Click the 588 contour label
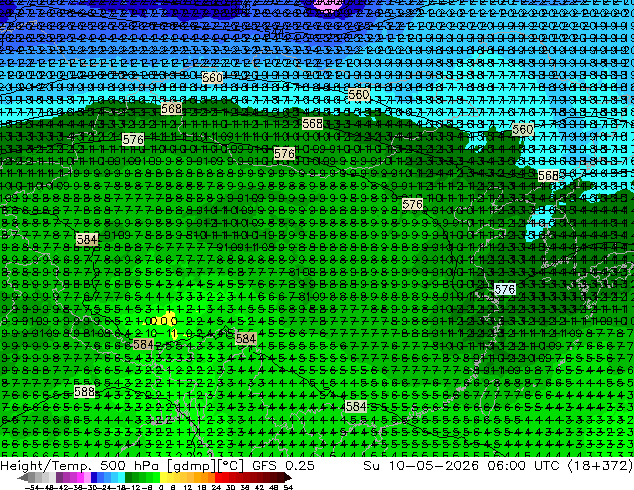The width and height of the screenshot is (634, 490). tap(85, 391)
